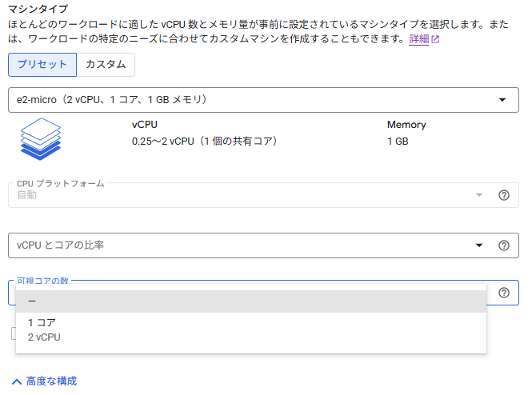Expand the vCPU とコアの比率 dropdown arrow

click(480, 245)
